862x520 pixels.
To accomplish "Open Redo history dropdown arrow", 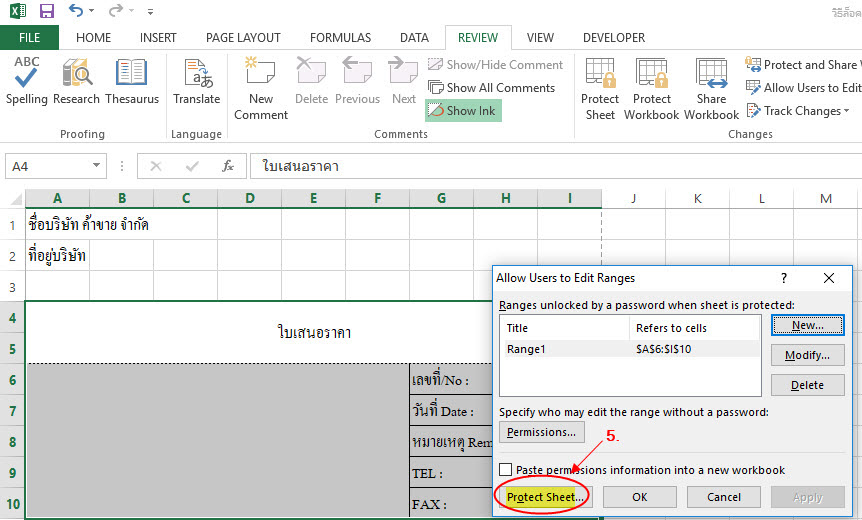I will [131, 10].
